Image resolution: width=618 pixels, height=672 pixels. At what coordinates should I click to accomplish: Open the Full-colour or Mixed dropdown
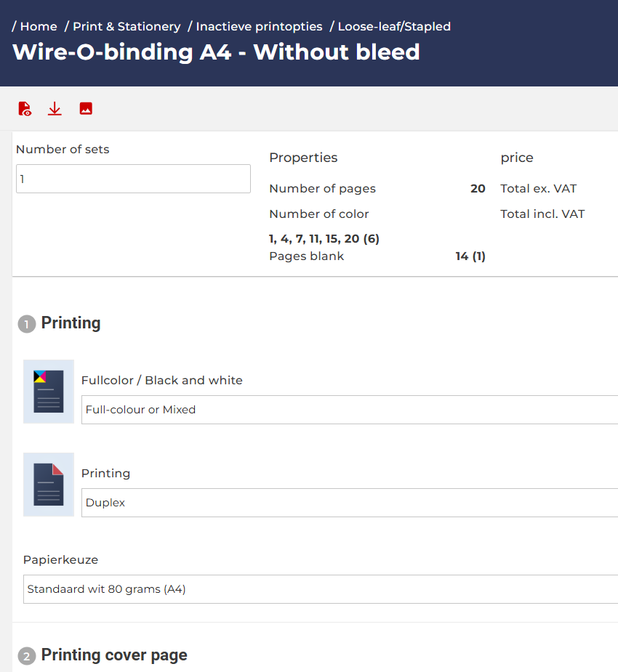[349, 410]
